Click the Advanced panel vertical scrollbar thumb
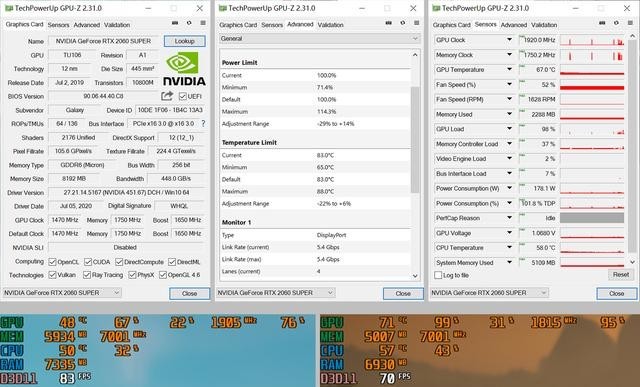 415,140
